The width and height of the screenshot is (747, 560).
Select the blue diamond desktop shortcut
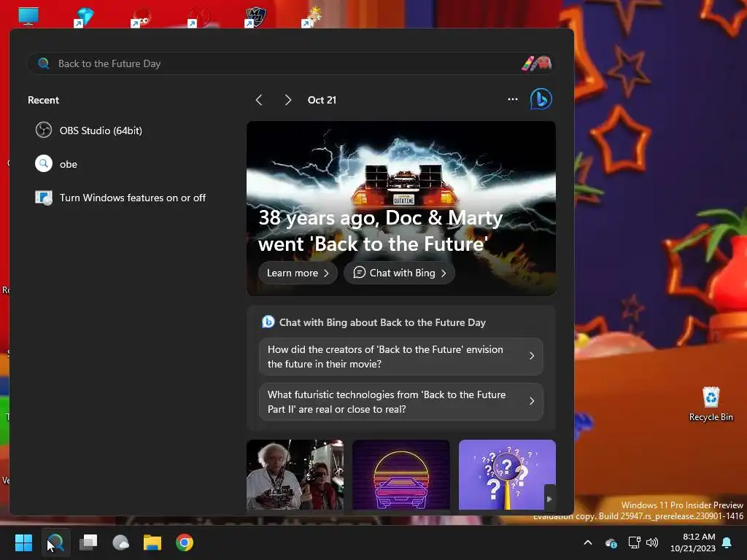coord(84,17)
